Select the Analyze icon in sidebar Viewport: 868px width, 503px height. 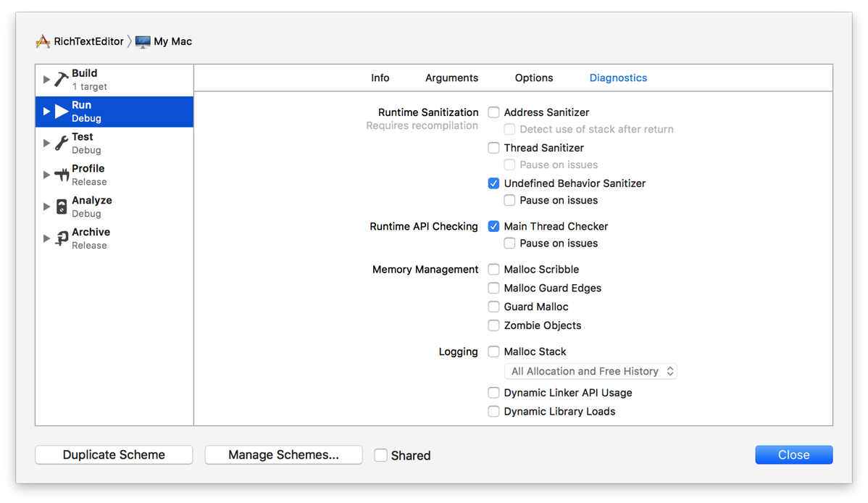point(59,201)
